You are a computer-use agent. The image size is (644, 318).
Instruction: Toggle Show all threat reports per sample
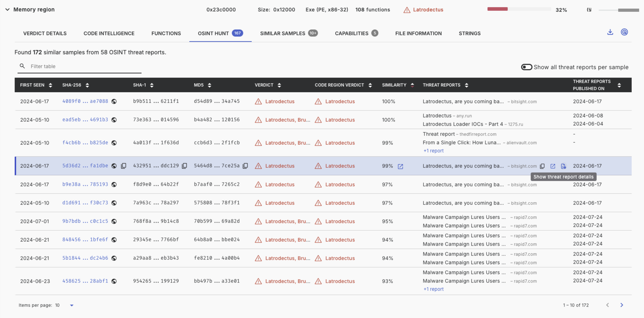(x=527, y=67)
